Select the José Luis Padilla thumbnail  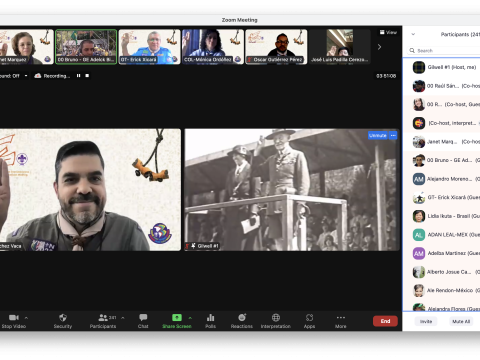pyautogui.click(x=340, y=47)
